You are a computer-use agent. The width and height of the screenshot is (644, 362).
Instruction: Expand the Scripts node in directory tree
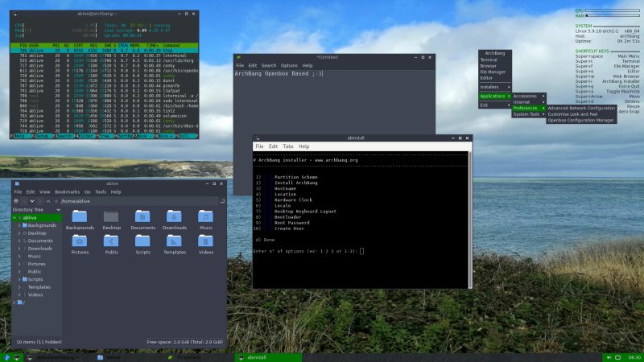coord(20,279)
